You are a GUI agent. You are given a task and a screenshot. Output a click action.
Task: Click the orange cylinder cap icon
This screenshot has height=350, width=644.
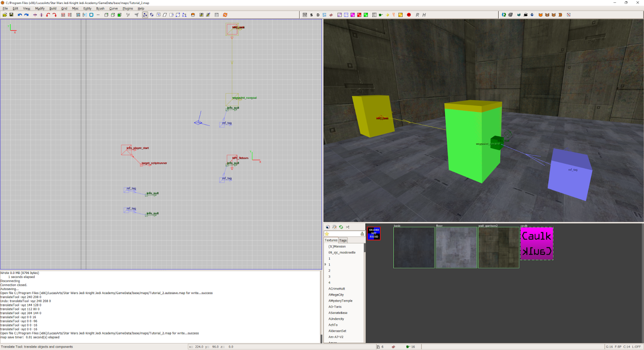[x=193, y=15]
